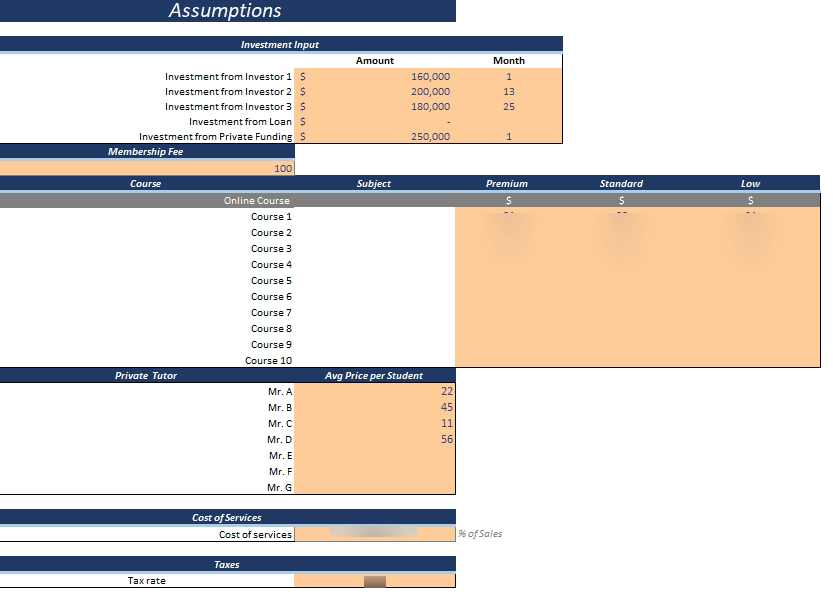
Task: Select the Investor 1 month cell
Action: pos(509,77)
